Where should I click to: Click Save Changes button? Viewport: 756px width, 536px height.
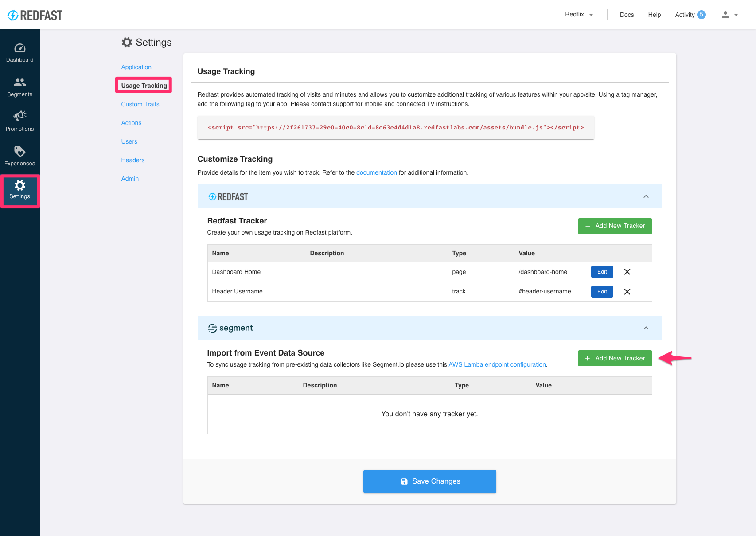click(x=429, y=481)
